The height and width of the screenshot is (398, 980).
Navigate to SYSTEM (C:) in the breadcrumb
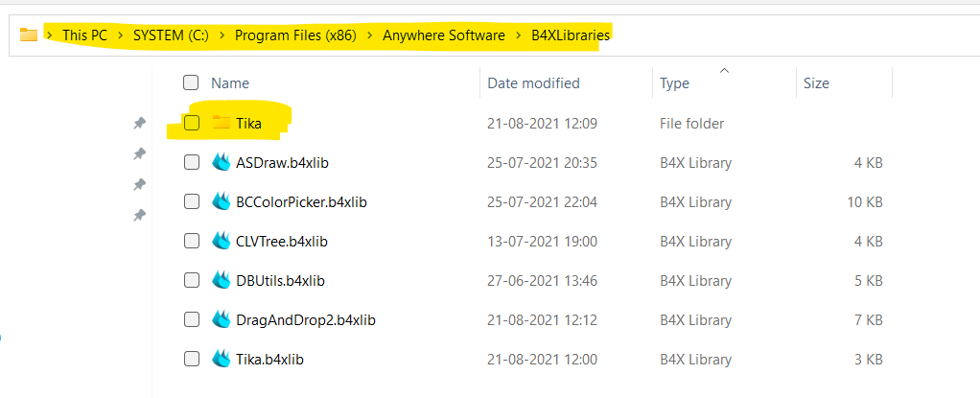tap(169, 35)
